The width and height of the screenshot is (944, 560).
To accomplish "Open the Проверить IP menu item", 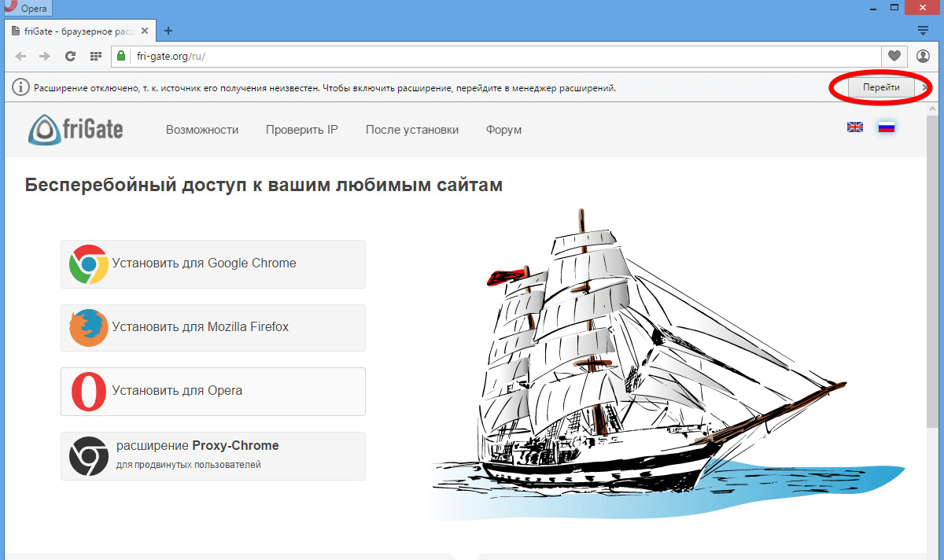I will 302,130.
